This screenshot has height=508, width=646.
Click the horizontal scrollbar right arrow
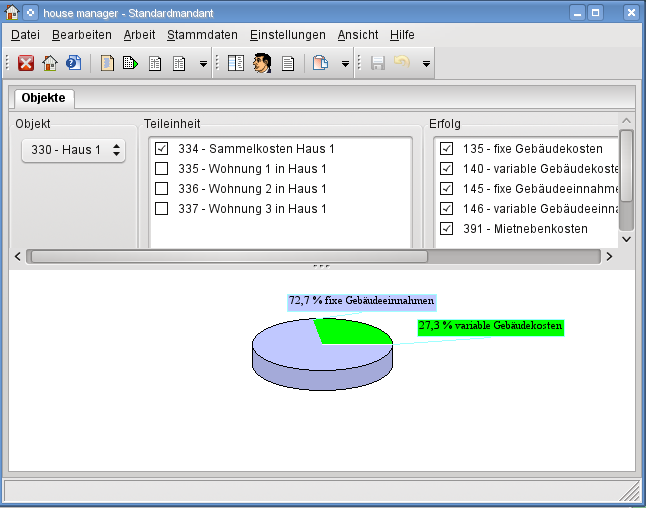click(609, 256)
